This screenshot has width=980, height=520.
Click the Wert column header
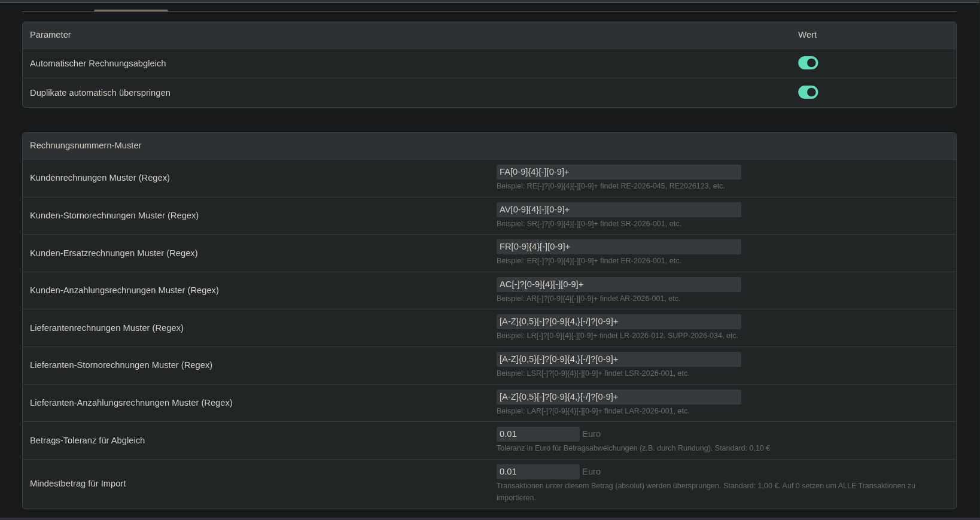807,35
